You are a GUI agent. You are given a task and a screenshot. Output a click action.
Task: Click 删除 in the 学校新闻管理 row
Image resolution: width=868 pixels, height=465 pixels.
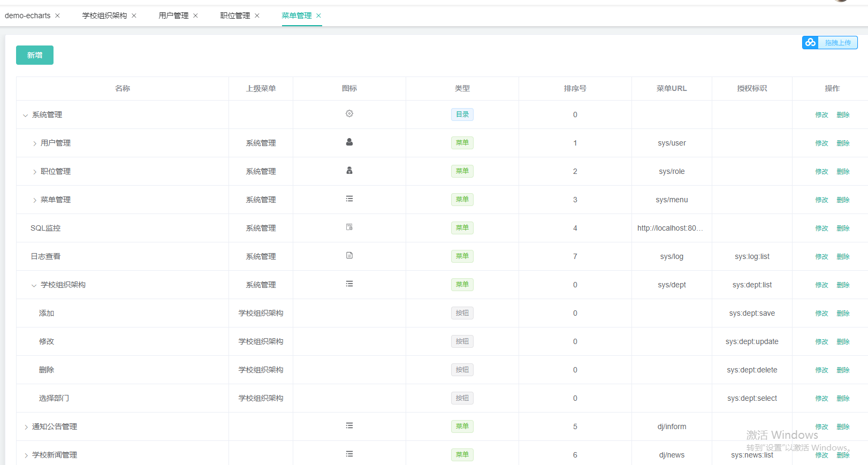(x=843, y=455)
